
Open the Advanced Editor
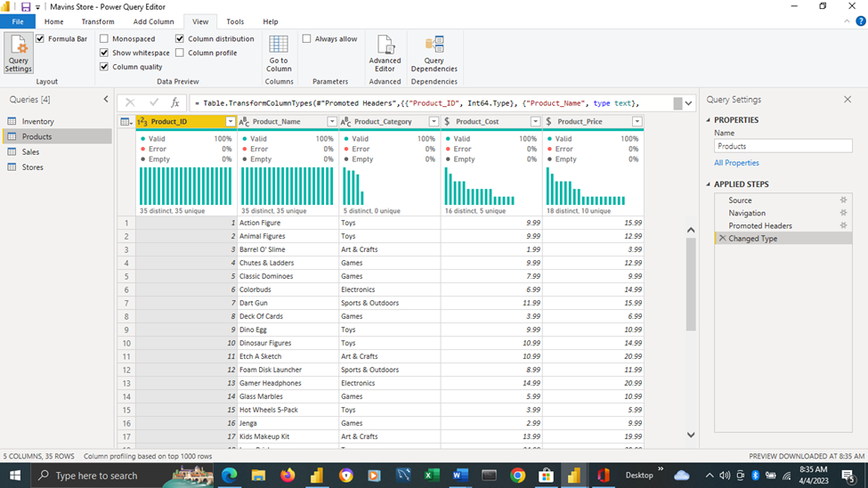pos(385,53)
